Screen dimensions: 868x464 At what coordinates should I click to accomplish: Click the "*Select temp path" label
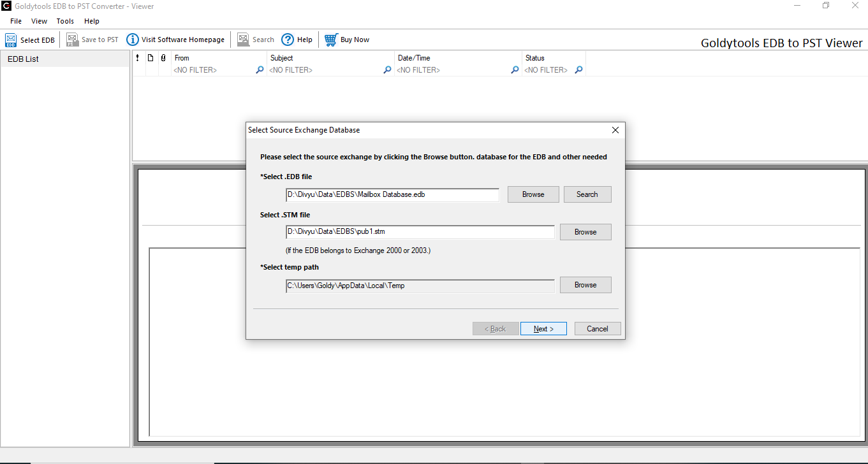pos(290,267)
